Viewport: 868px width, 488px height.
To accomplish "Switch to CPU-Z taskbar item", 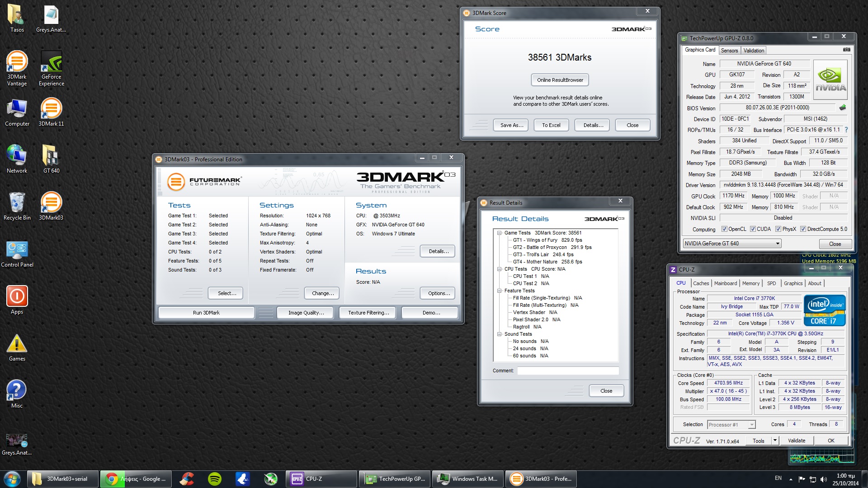I will coord(322,479).
